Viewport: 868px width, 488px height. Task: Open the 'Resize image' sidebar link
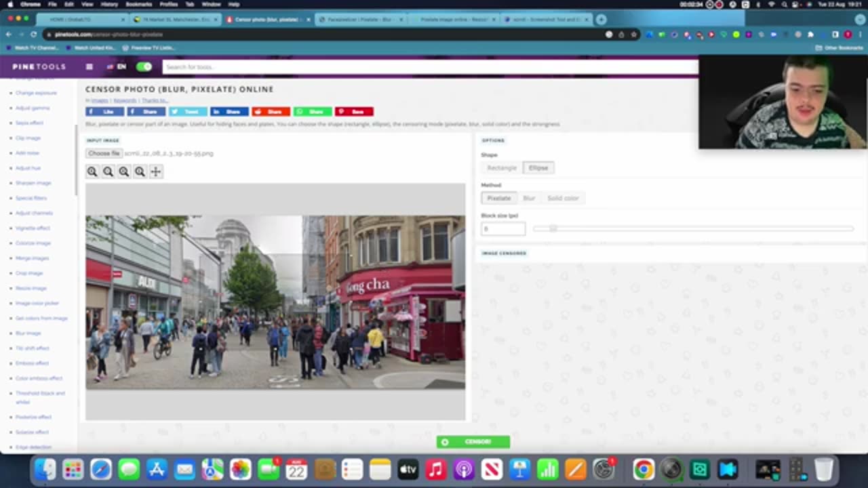[x=31, y=288]
